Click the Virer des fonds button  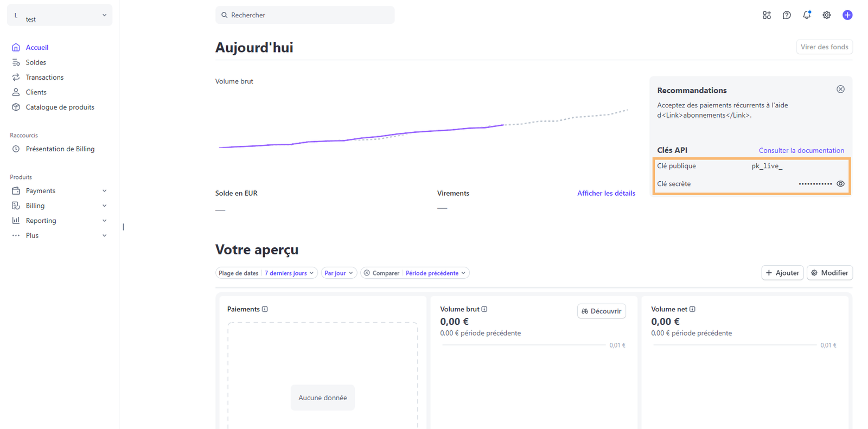click(824, 47)
